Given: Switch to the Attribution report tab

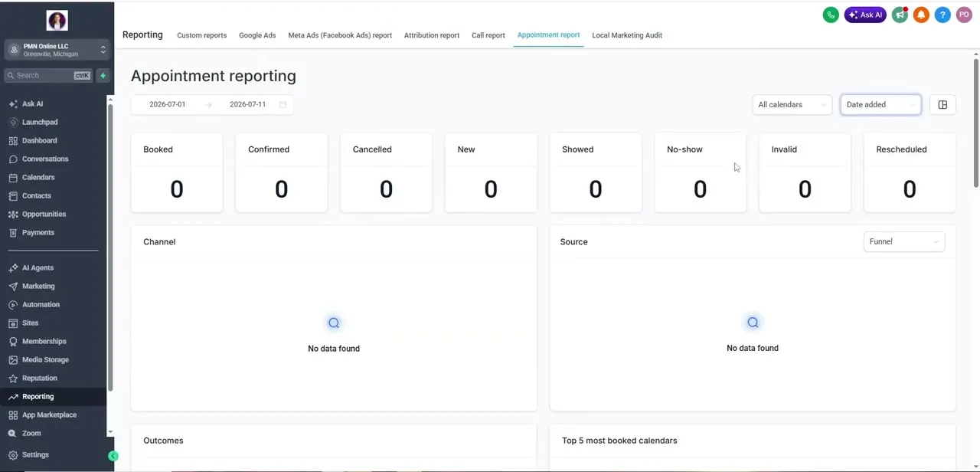Looking at the screenshot, I should point(432,35).
